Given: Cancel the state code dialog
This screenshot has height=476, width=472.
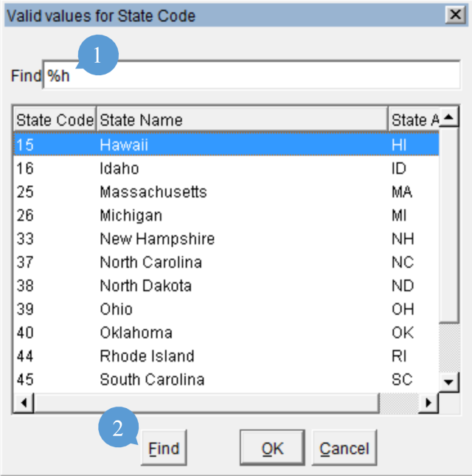Looking at the screenshot, I should coord(344,448).
